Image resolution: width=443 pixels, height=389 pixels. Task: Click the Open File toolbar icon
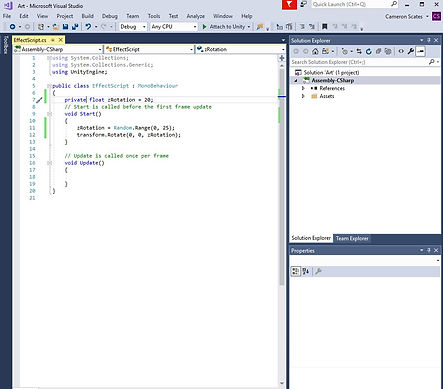point(56,27)
